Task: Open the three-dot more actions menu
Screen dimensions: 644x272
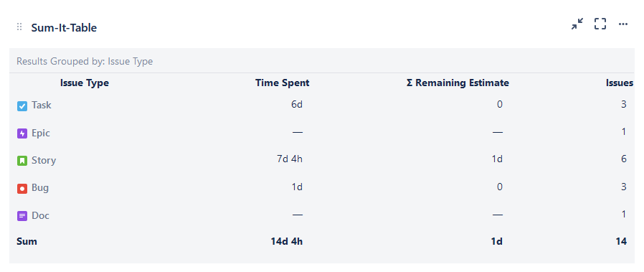Action: coord(623,24)
